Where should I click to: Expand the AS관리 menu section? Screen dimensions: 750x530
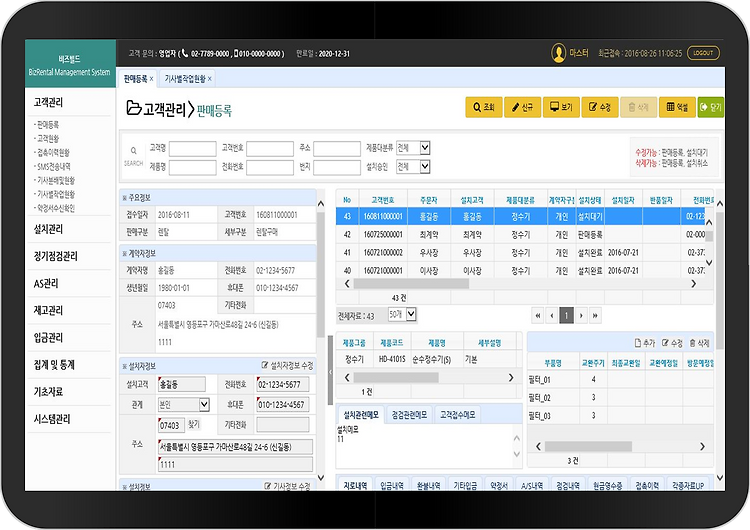[x=46, y=284]
